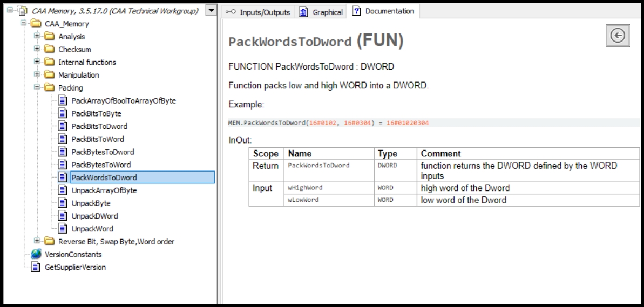Select PackBitsToDword function
Image resolution: width=644 pixels, height=307 pixels.
99,126
